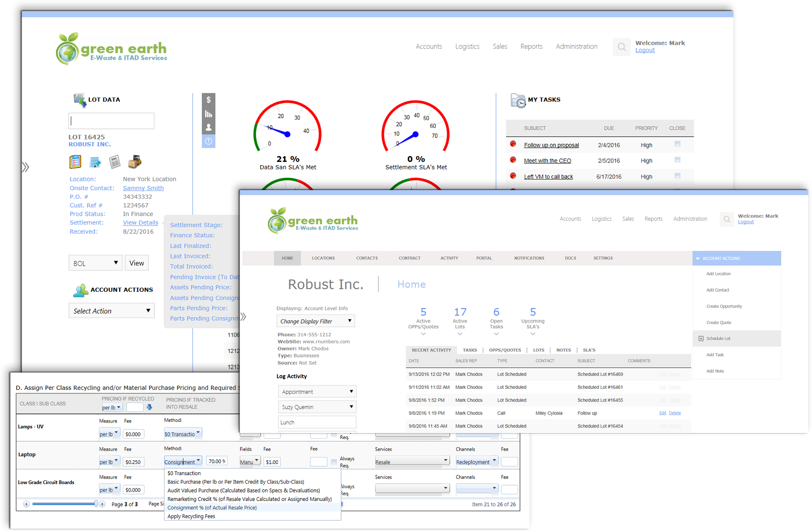Click the Lot Data folder icon
This screenshot has width=812, height=532.
coord(80,100)
